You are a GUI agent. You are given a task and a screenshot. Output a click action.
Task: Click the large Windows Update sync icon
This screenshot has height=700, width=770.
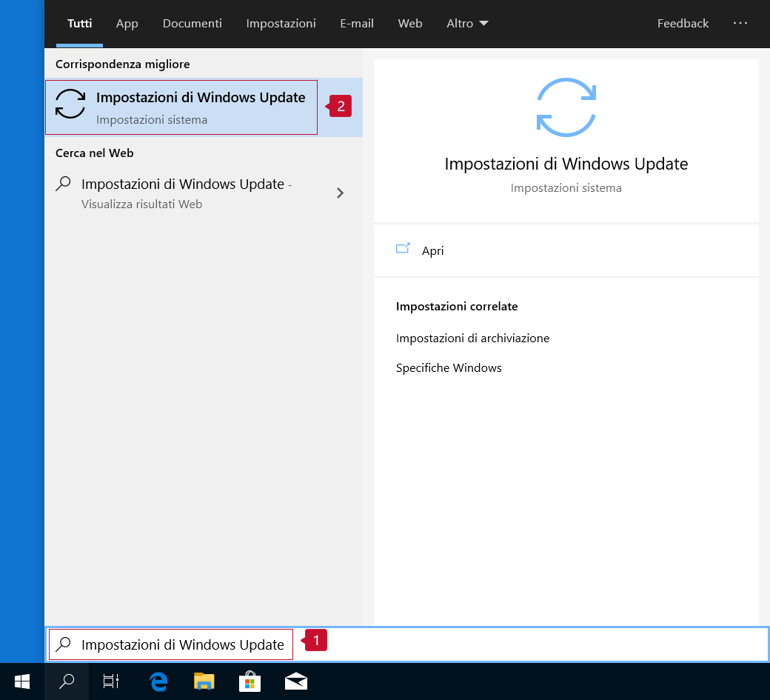[x=566, y=106]
